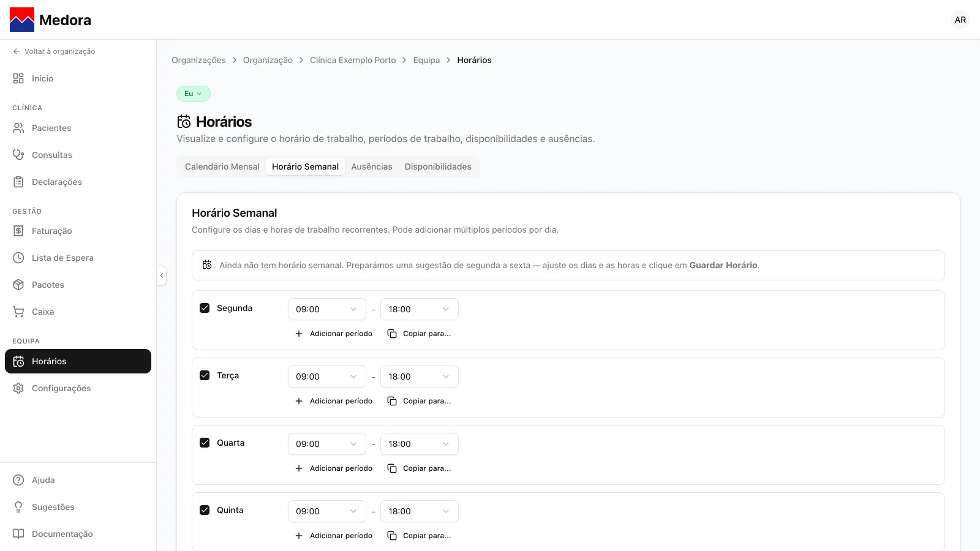Uncheck the Quarta checkbox

pos(205,443)
